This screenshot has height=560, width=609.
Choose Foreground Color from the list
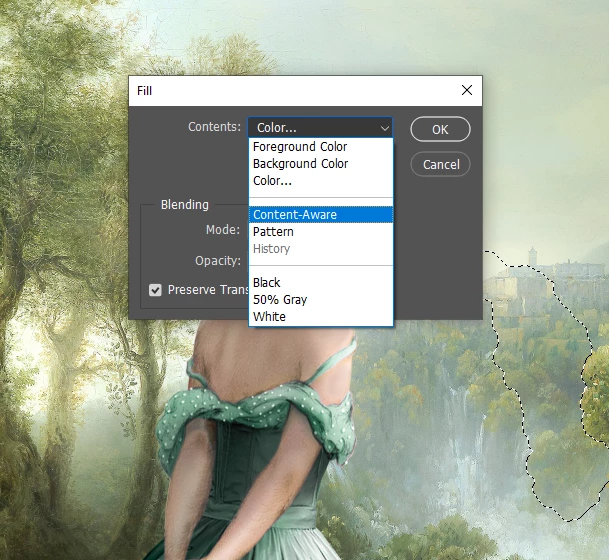coord(320,147)
